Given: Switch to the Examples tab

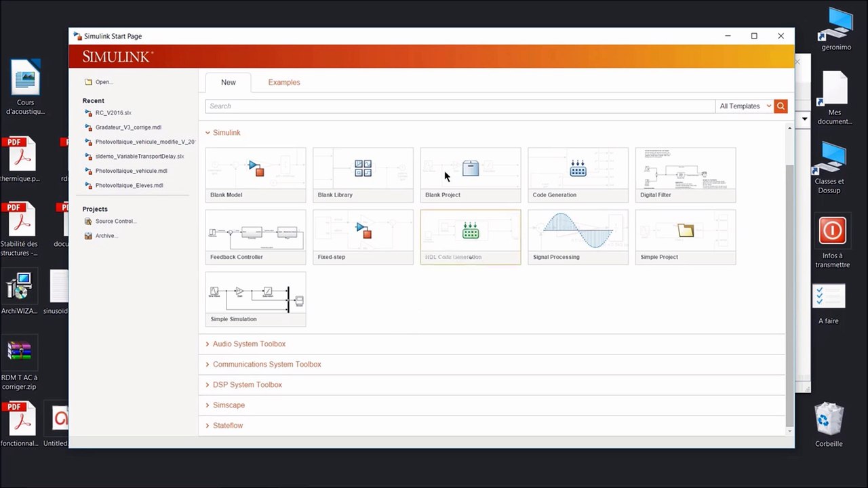Looking at the screenshot, I should click(x=283, y=83).
